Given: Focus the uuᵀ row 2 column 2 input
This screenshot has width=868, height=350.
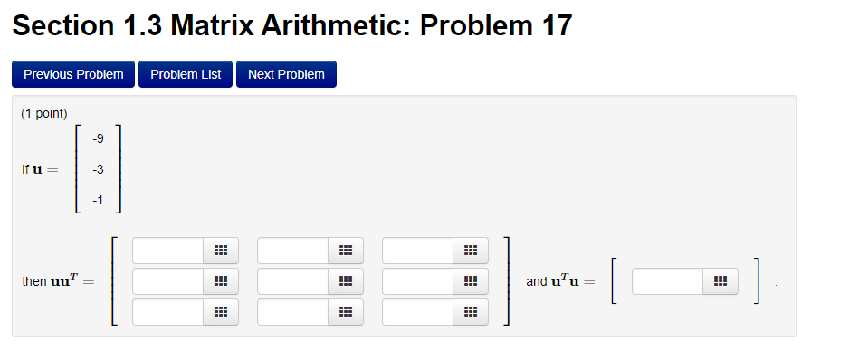Looking at the screenshot, I should click(x=293, y=281).
